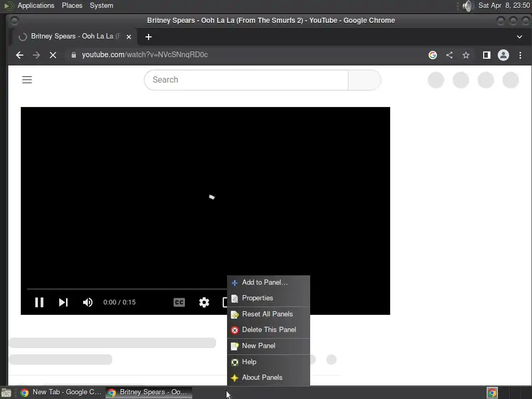
Task: Click the YouTube search submit button
Action: (x=365, y=80)
